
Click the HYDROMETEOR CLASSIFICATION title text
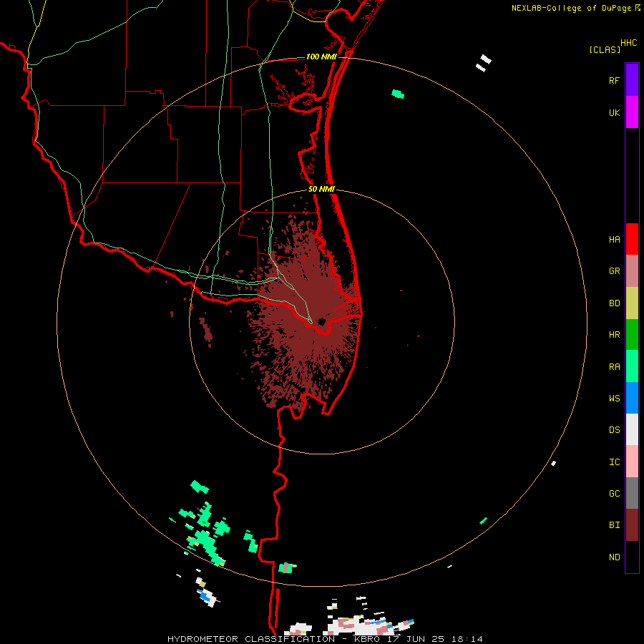[x=251, y=639]
